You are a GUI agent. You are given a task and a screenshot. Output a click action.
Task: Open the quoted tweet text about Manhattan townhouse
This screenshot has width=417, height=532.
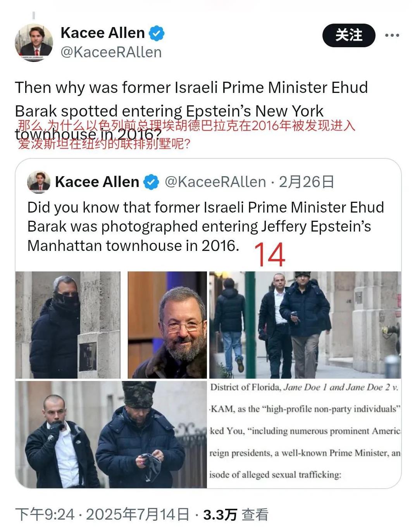205,227
